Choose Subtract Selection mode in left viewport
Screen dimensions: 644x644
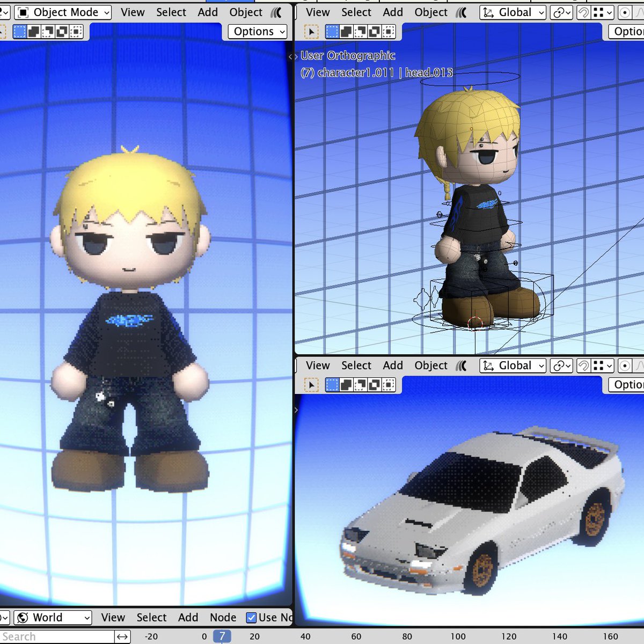click(48, 32)
